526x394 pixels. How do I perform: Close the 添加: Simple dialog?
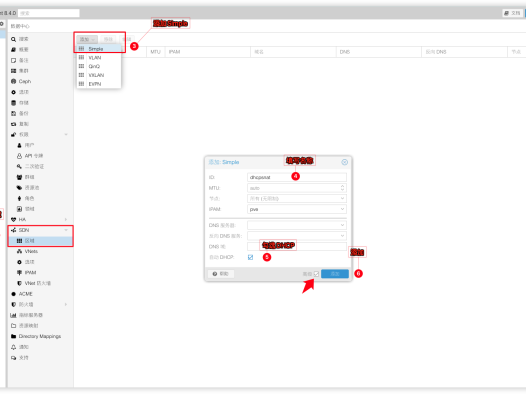345,162
